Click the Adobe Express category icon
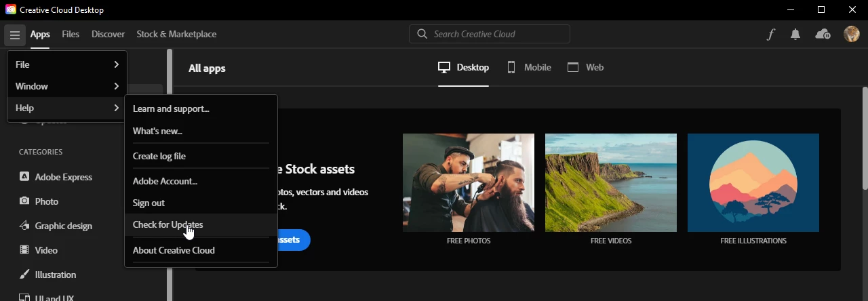This screenshot has width=868, height=301. pos(24,177)
